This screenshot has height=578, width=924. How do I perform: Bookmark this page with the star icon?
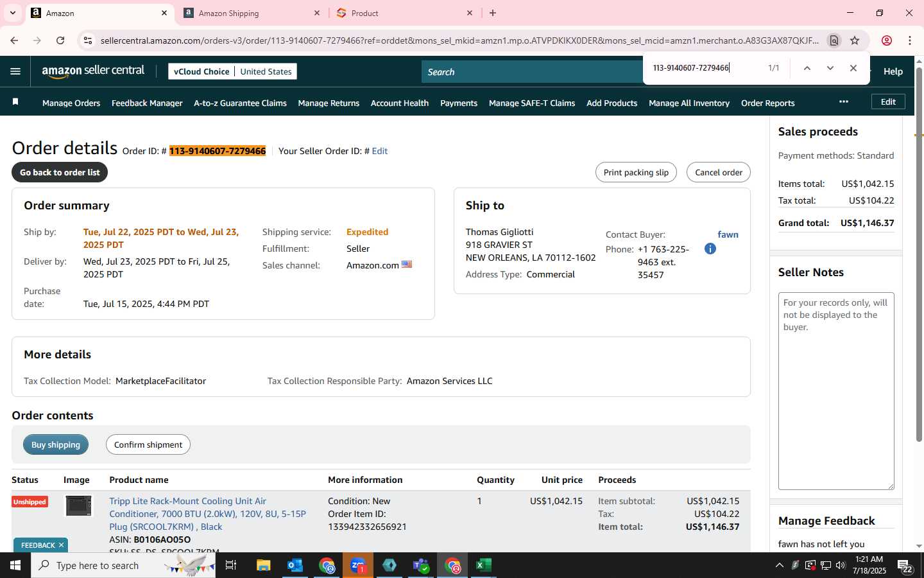point(855,40)
